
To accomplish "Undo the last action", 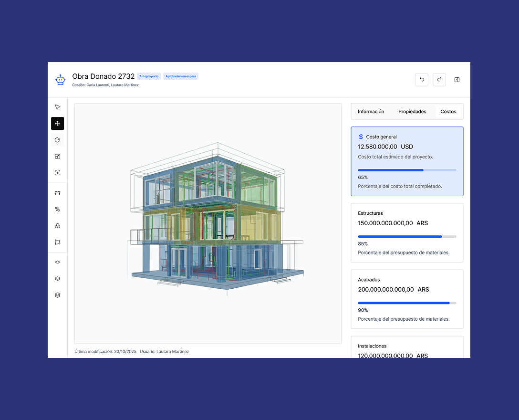I will pyautogui.click(x=422, y=80).
